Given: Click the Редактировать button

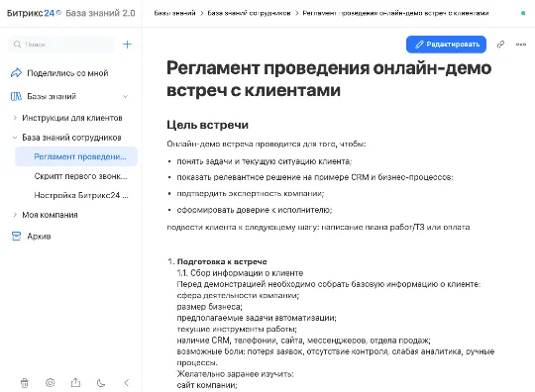Looking at the screenshot, I should tap(446, 45).
